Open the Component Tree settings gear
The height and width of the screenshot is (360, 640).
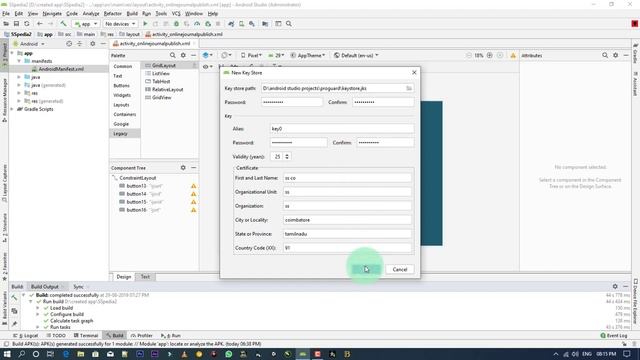(x=183, y=167)
